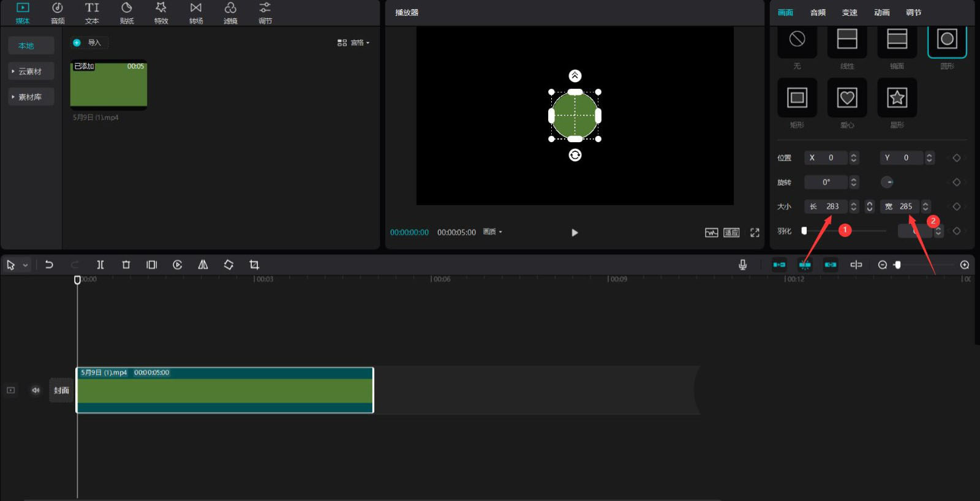Click the 羽化 feather slider handle
This screenshot has width=980, height=501.
click(804, 231)
